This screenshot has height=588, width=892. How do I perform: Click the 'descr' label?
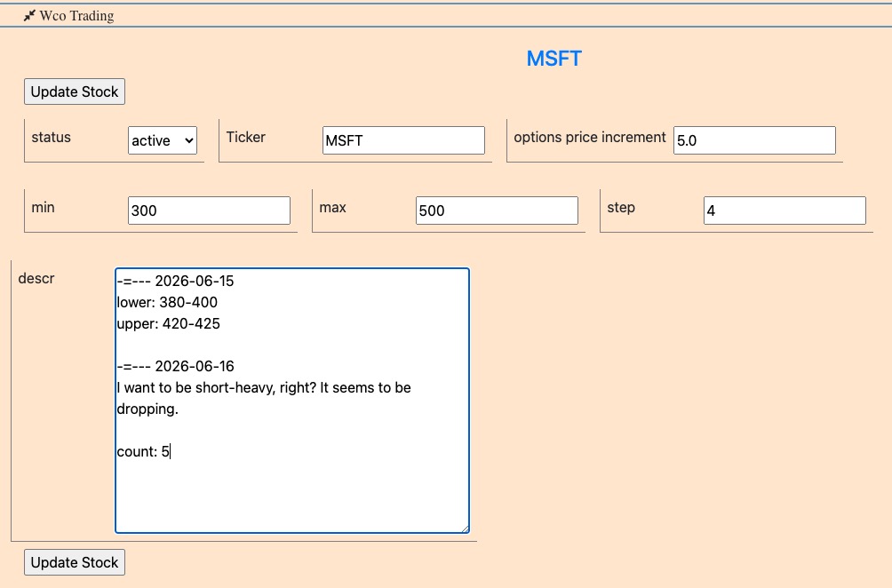[x=36, y=278]
